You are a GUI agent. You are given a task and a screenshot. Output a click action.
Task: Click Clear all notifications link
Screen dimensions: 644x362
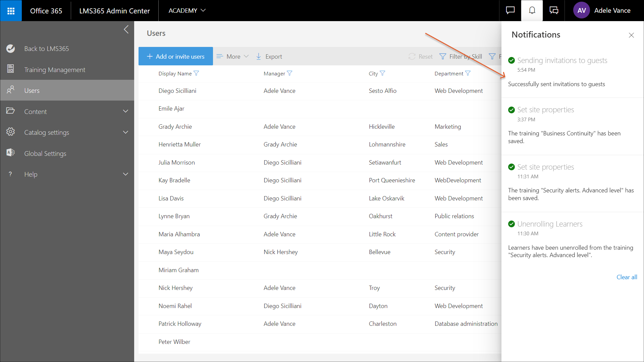(627, 277)
